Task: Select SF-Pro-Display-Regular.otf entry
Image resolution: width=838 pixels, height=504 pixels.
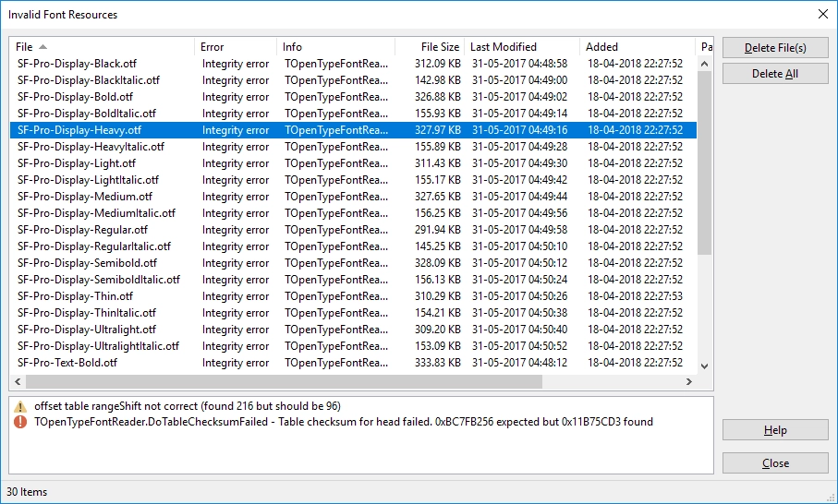Action: pos(82,230)
